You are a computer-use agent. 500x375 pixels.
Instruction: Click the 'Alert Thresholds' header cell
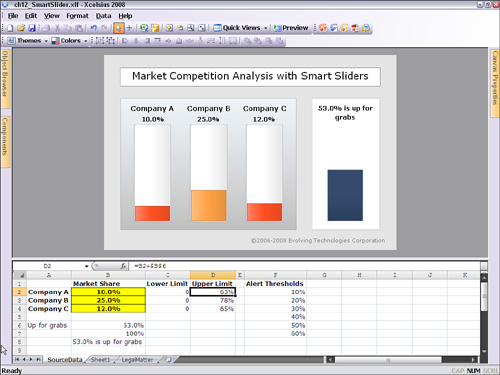pyautogui.click(x=275, y=284)
